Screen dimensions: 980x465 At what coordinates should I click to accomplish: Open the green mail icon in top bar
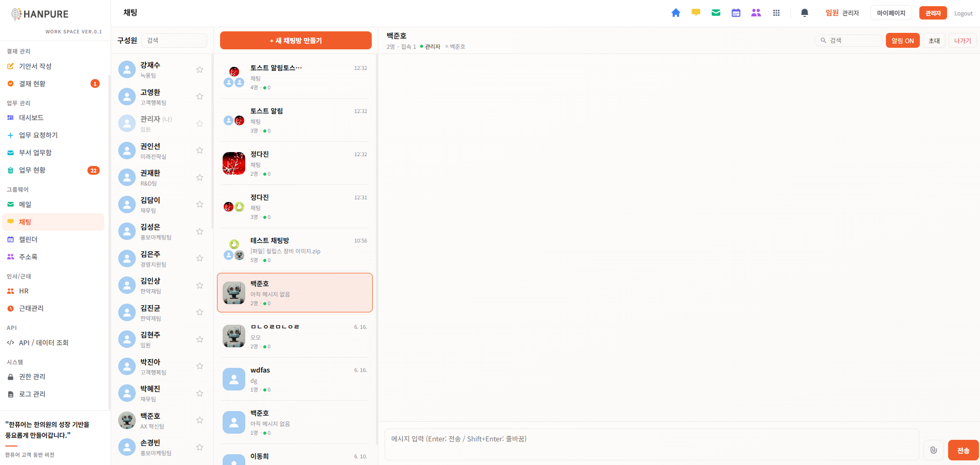pyautogui.click(x=716, y=13)
